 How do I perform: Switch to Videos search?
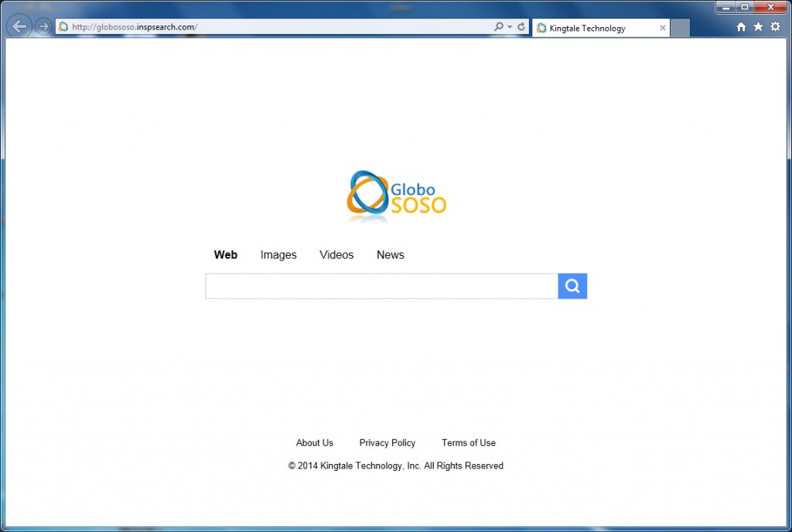(336, 255)
